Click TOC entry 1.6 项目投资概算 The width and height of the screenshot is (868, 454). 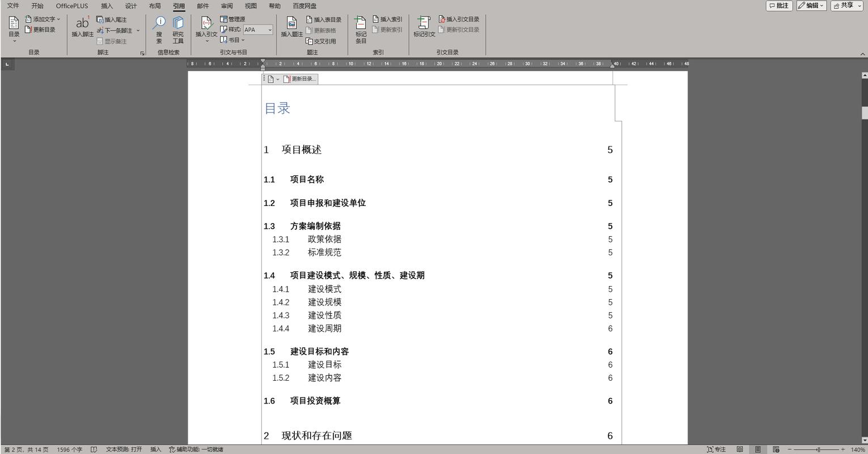coord(438,401)
